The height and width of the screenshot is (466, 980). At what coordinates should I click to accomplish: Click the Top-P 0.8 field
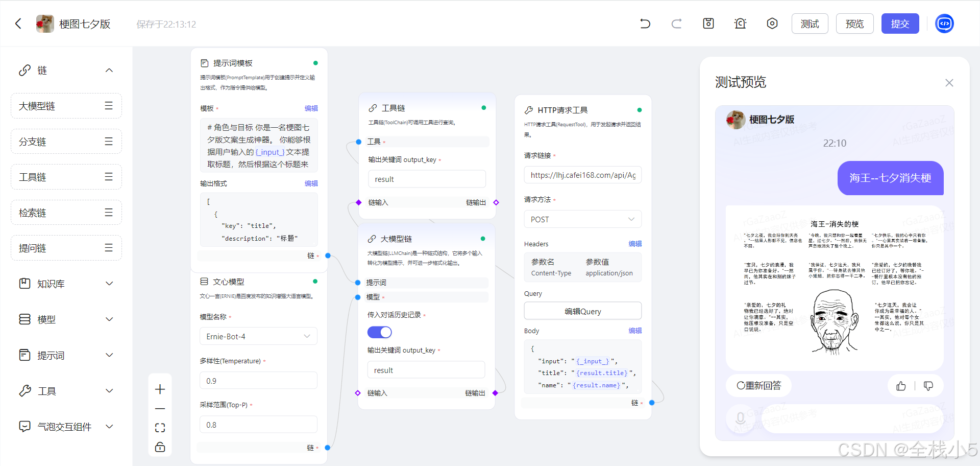(258, 425)
